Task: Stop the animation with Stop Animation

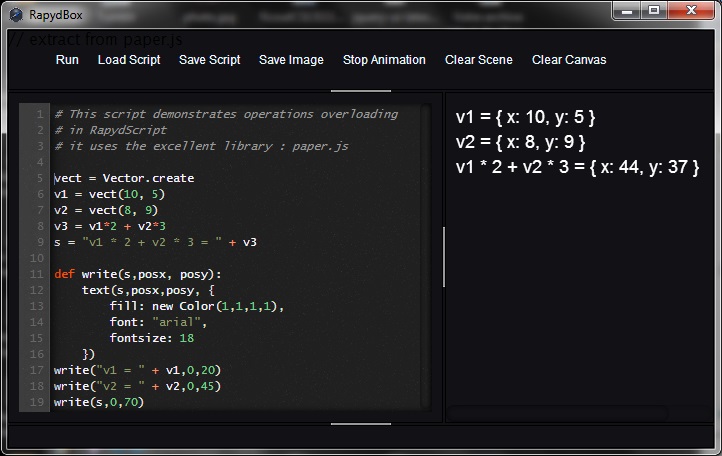Action: [x=384, y=60]
